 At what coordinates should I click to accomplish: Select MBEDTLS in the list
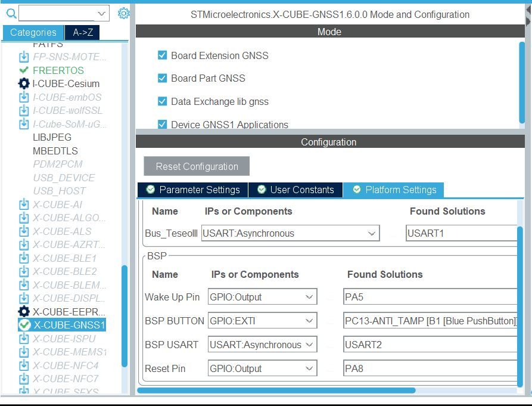[55, 151]
